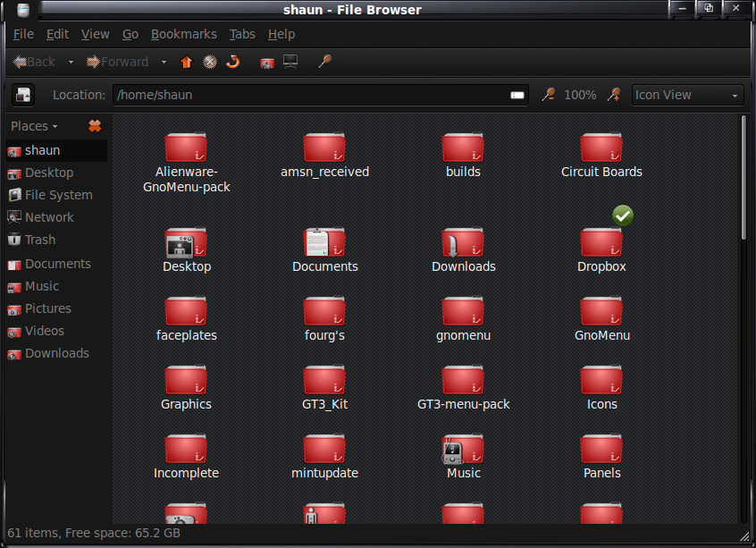This screenshot has height=548, width=756.
Task: Select the lowercase gnomenu folder icon
Action: click(463, 311)
